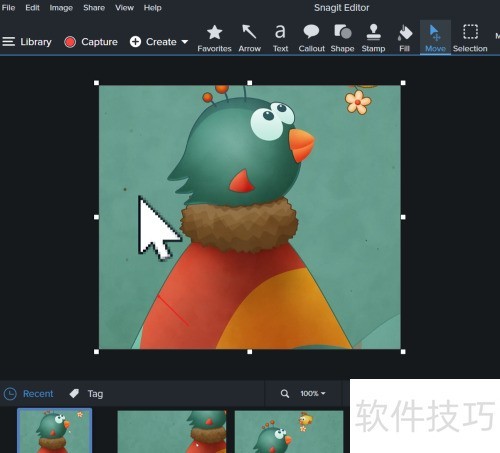
Task: Click the tag icon beside Tag
Action: pyautogui.click(x=74, y=394)
